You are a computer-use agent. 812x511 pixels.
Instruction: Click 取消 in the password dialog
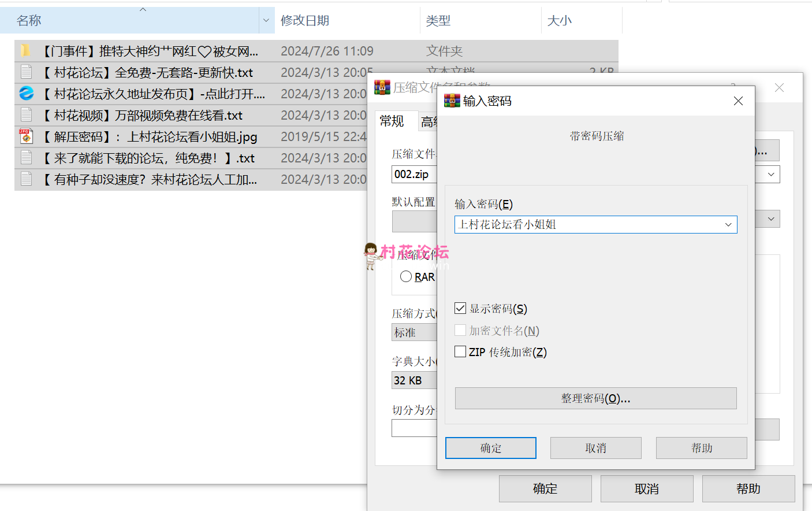click(595, 448)
